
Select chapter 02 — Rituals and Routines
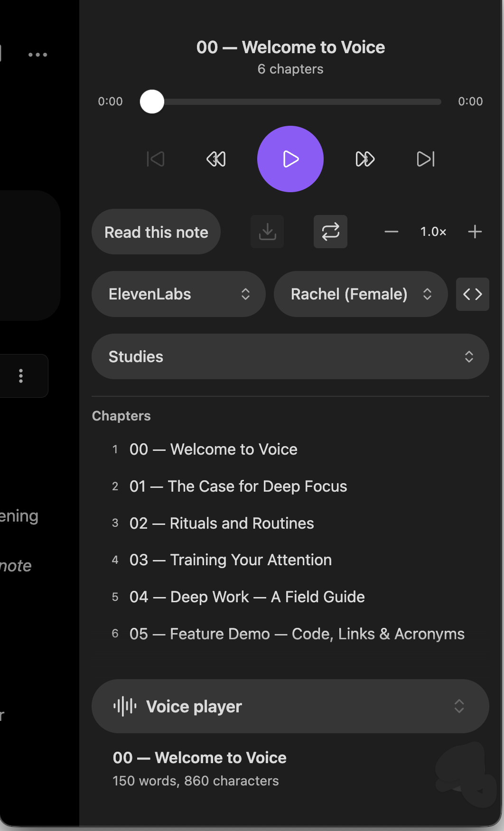290,523
